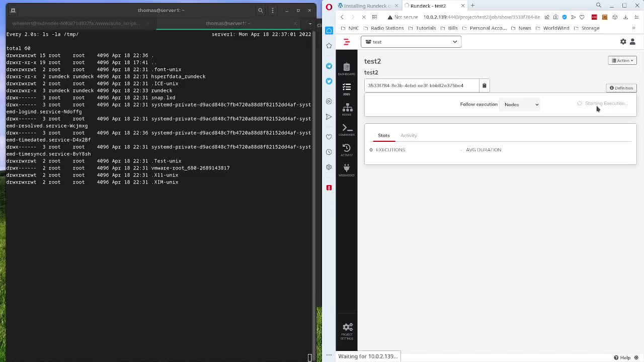
Task: Click the new tab icon in terminal window
Action: (x=13, y=10)
